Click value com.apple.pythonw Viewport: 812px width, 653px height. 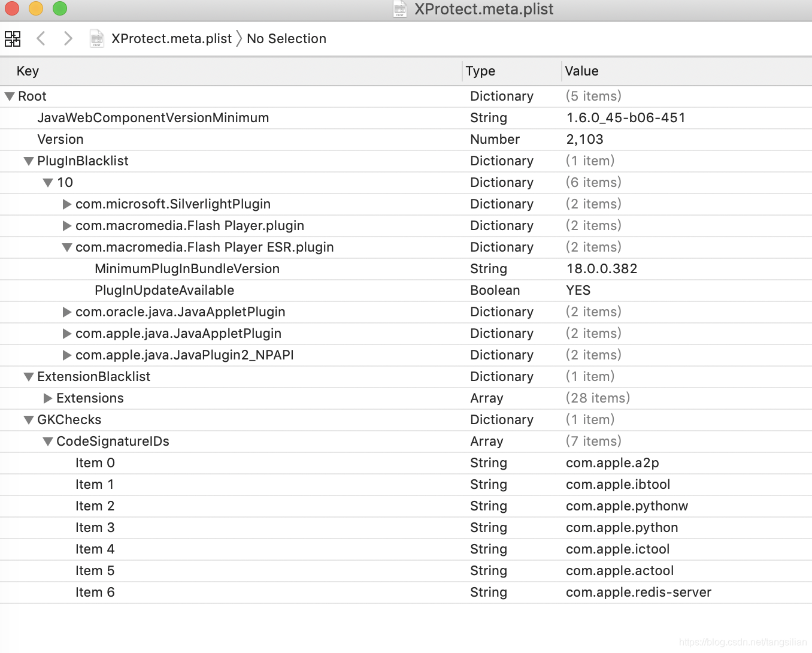point(627,506)
